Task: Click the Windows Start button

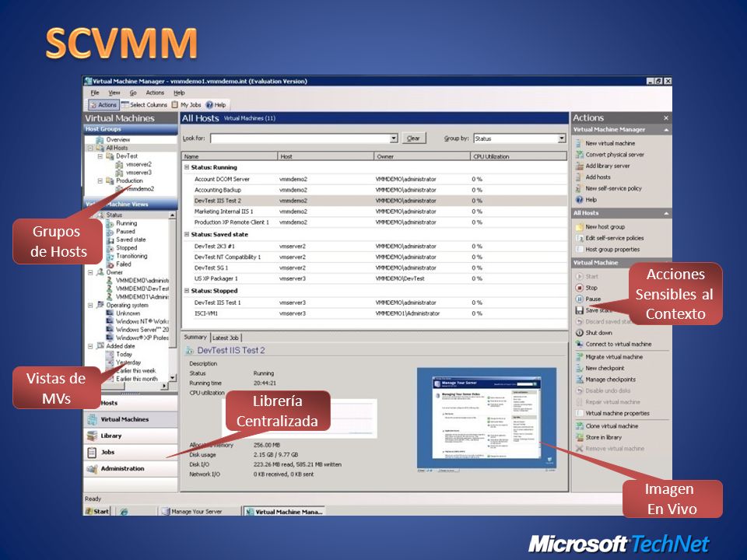Action: [97, 512]
